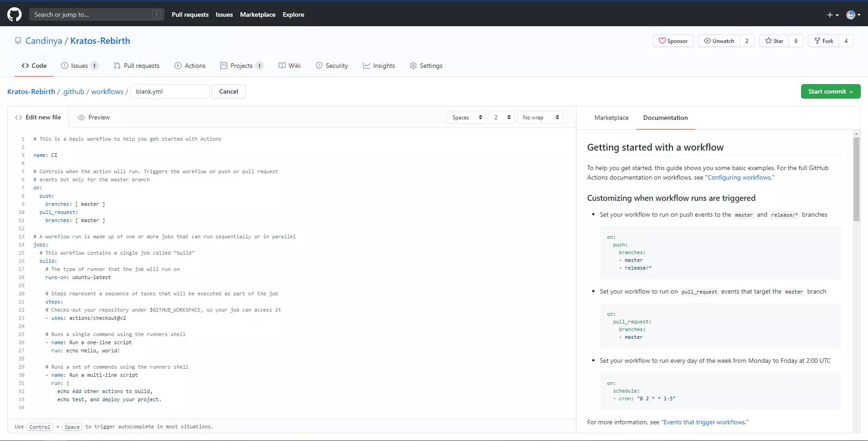Open the Security tab
This screenshot has height=441, width=868.
coord(332,66)
